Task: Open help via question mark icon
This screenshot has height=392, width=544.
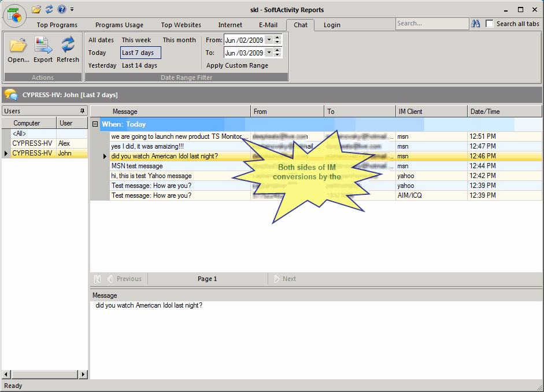Action: 62,9
